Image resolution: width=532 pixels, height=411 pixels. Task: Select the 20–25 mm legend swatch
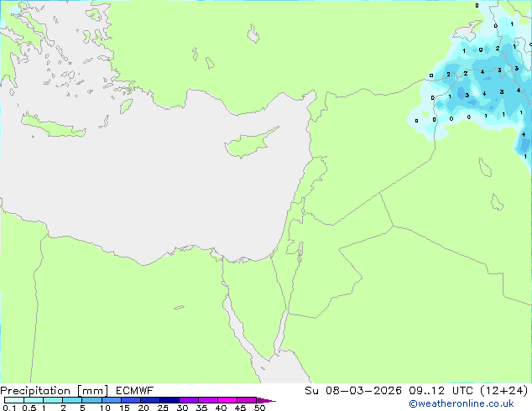pyautogui.click(x=149, y=400)
